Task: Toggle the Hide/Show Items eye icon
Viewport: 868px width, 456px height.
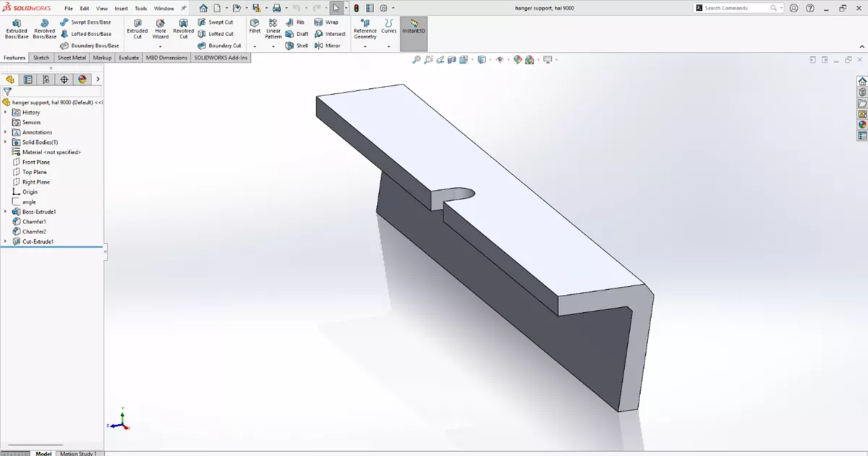Action: coord(501,59)
